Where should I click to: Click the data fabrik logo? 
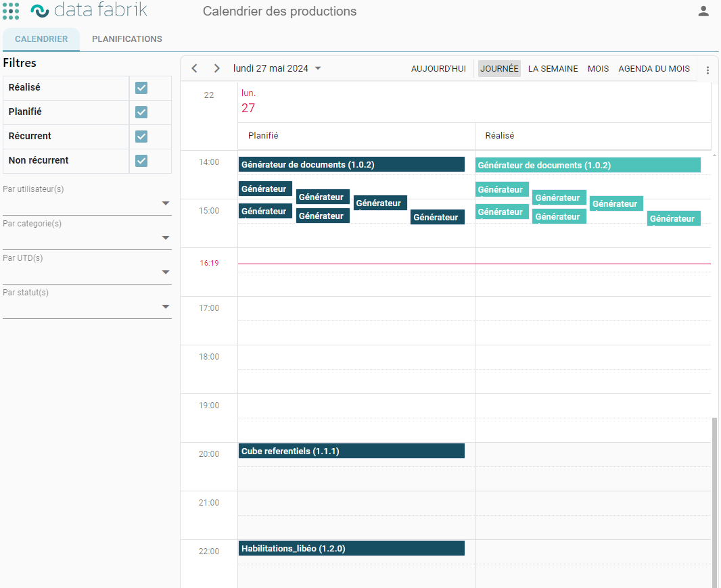89,10
